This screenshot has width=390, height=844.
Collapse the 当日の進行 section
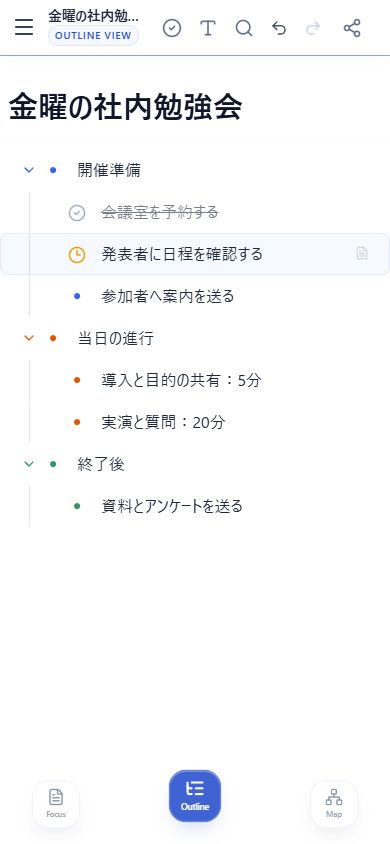click(29, 338)
